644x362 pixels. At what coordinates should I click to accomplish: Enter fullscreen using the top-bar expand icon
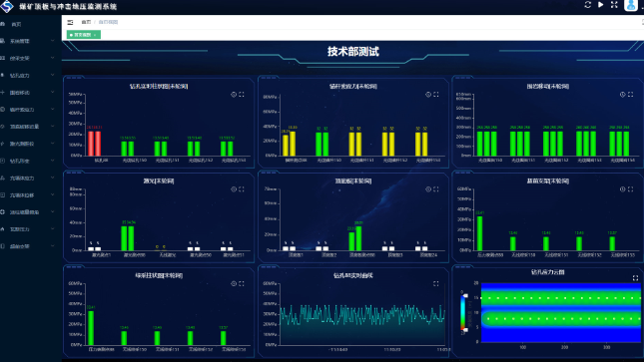[614, 5]
